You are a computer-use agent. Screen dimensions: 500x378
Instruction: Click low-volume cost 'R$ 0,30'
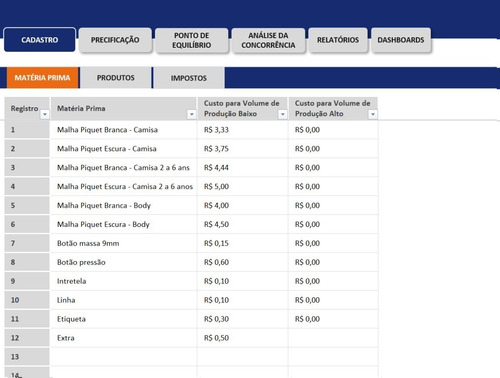tap(243, 319)
